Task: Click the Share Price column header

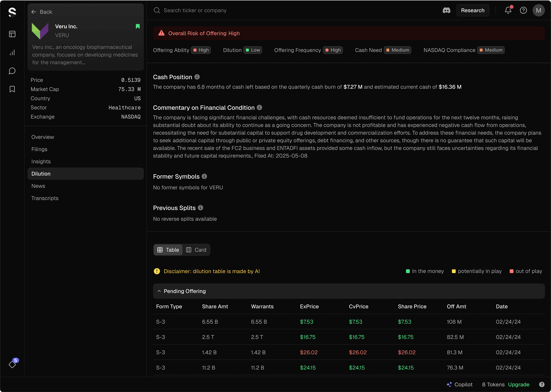Action: (412, 307)
